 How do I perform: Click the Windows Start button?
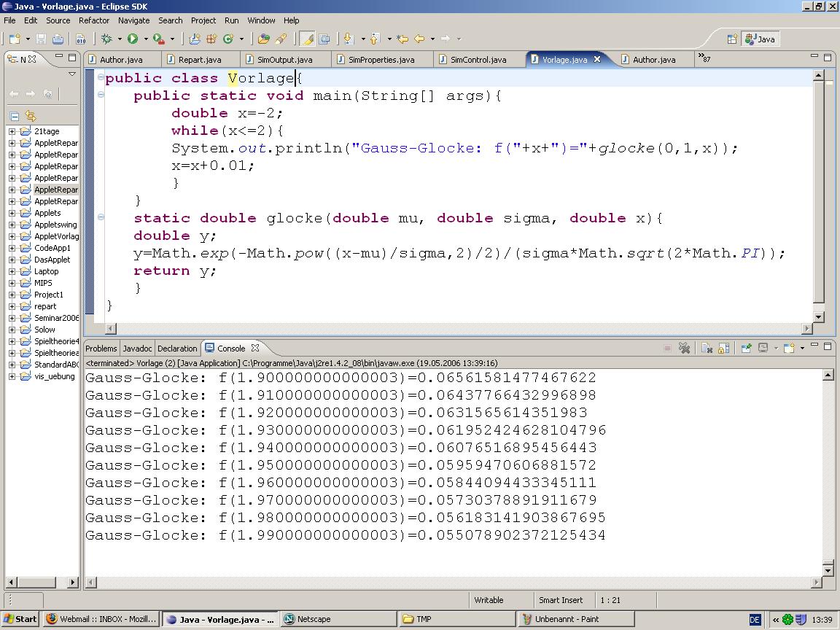20,619
